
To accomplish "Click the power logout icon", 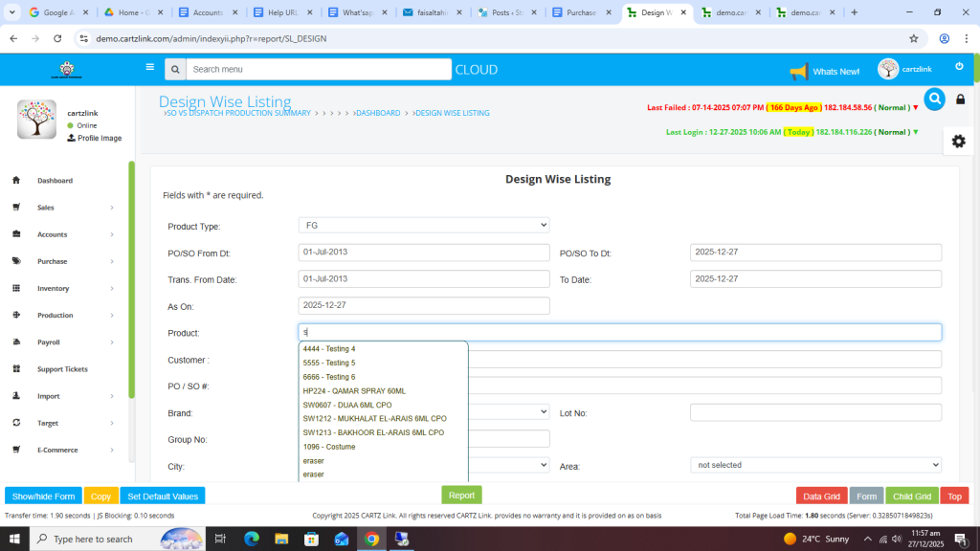I will coord(959,66).
